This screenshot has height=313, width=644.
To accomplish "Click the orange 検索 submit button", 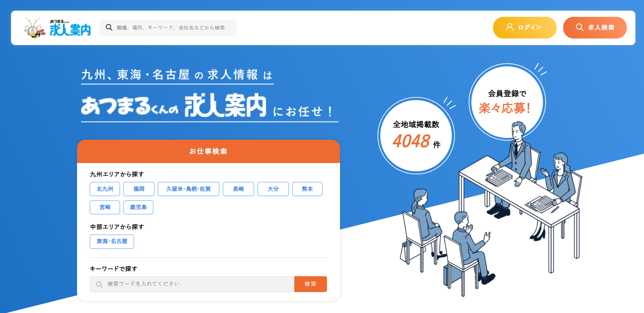I will click(310, 284).
